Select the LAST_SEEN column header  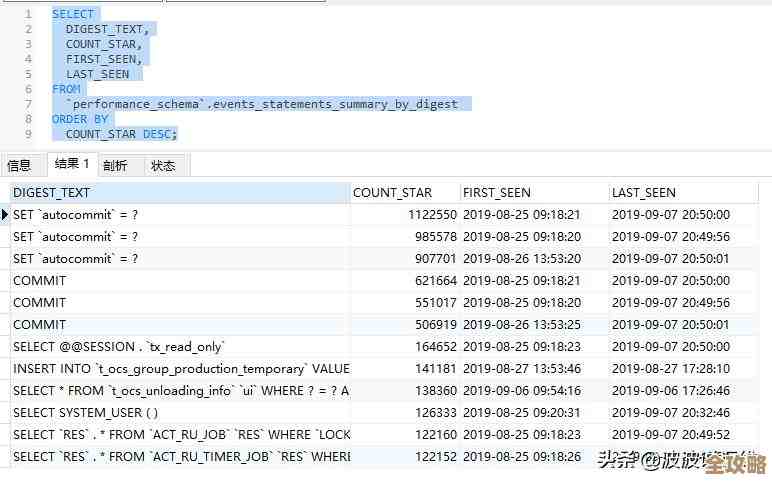[x=644, y=193]
